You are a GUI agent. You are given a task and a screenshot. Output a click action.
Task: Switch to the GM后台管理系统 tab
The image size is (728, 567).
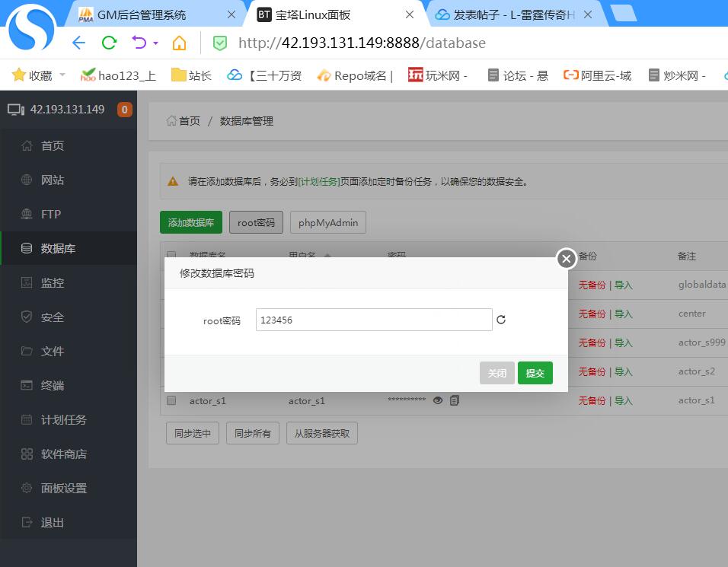pos(141,14)
